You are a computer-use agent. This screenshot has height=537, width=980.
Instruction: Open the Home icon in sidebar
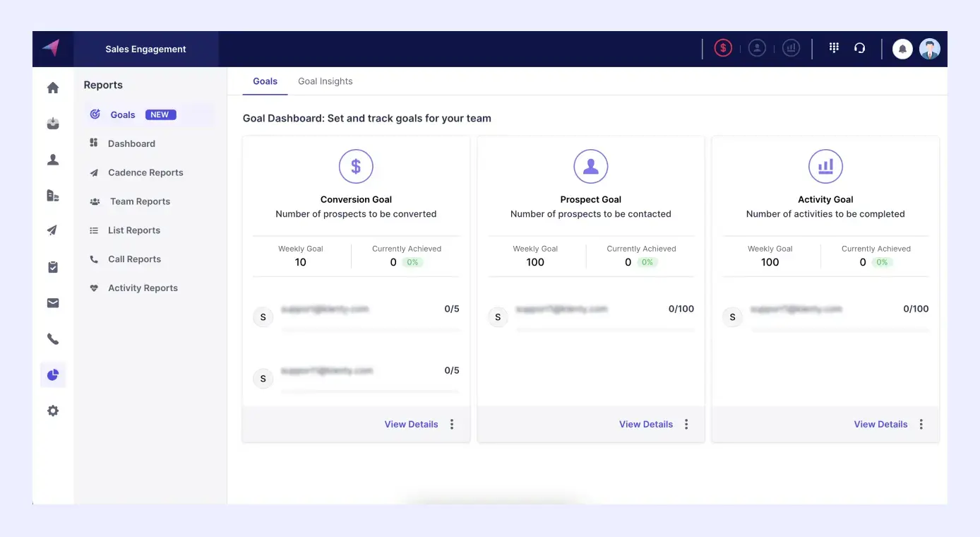[x=53, y=88]
